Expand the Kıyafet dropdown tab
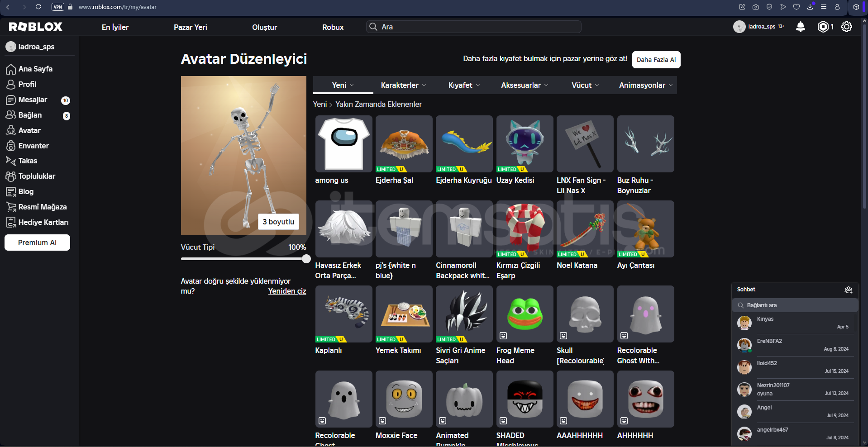868x447 pixels. (464, 85)
